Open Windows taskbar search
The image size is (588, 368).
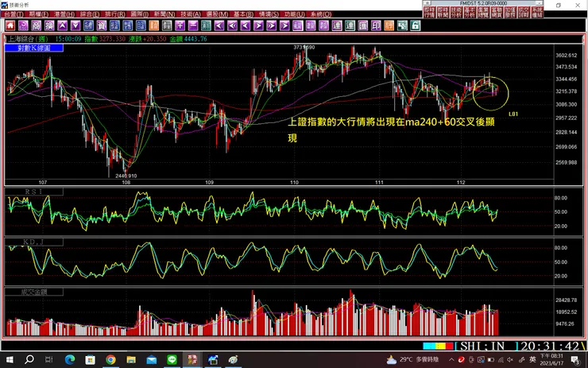[x=29, y=360]
